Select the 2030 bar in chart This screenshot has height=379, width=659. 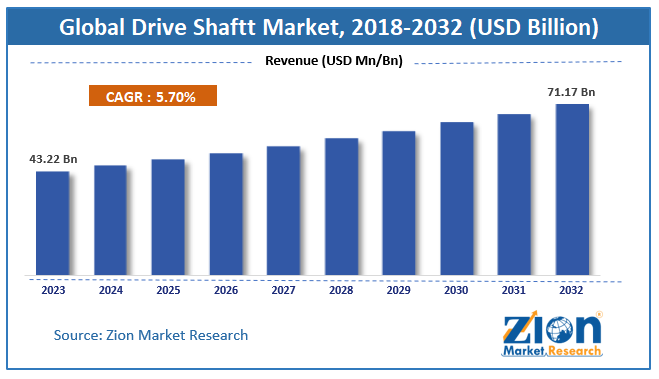pyautogui.click(x=457, y=199)
